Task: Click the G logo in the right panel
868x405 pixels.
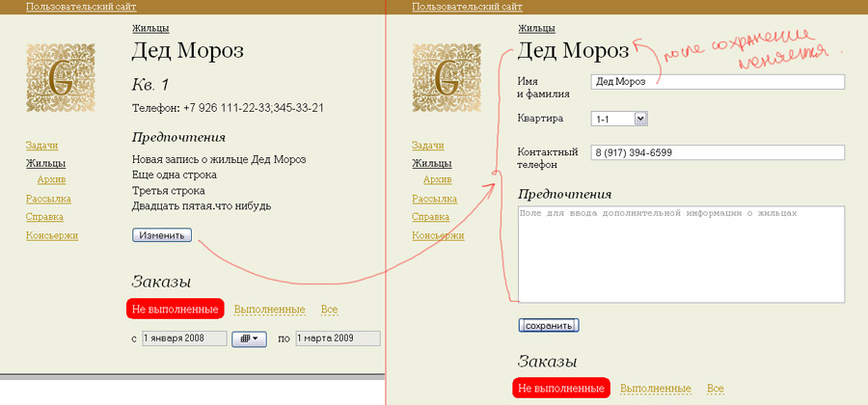Action: [446, 78]
